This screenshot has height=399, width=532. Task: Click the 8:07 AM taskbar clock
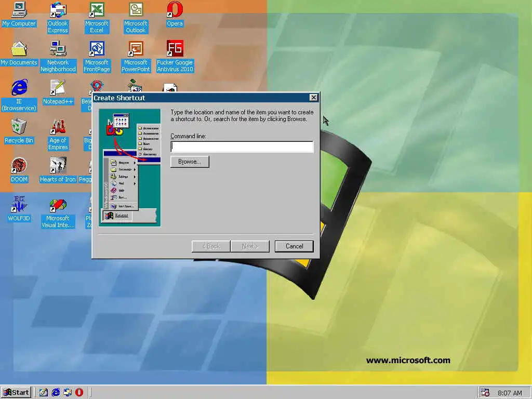click(510, 393)
